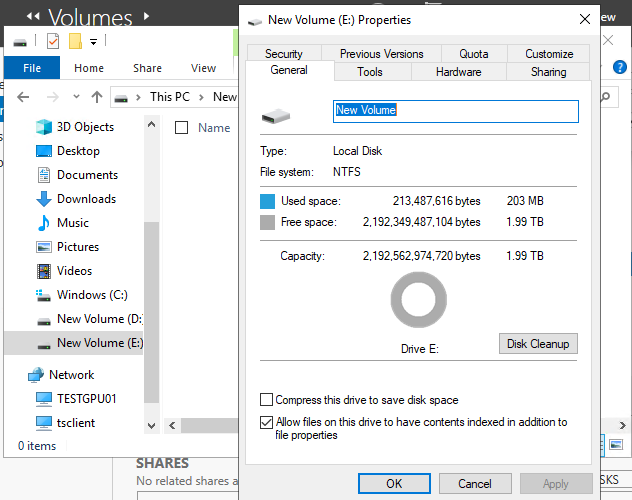Click the blue help question mark icon

pos(620,67)
